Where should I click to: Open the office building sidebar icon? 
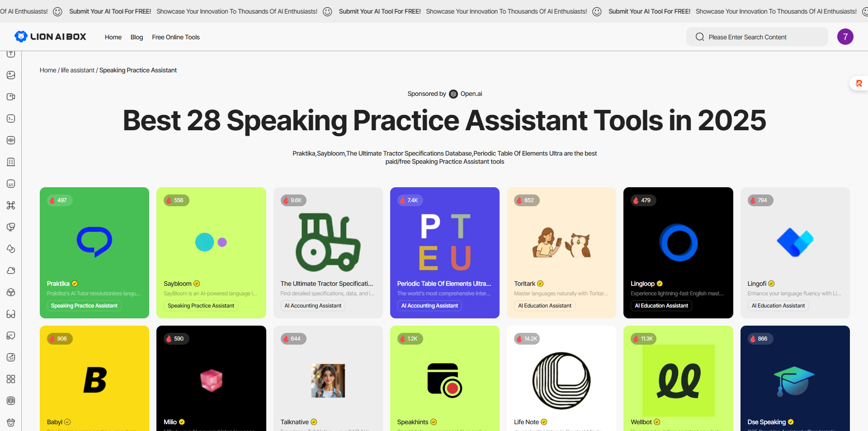tap(11, 162)
